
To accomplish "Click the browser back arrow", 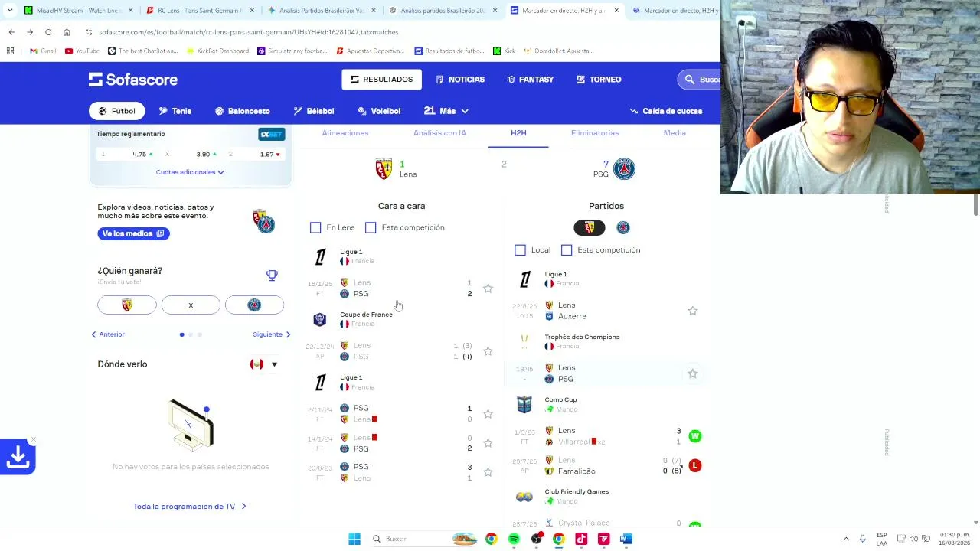I will click(11, 32).
